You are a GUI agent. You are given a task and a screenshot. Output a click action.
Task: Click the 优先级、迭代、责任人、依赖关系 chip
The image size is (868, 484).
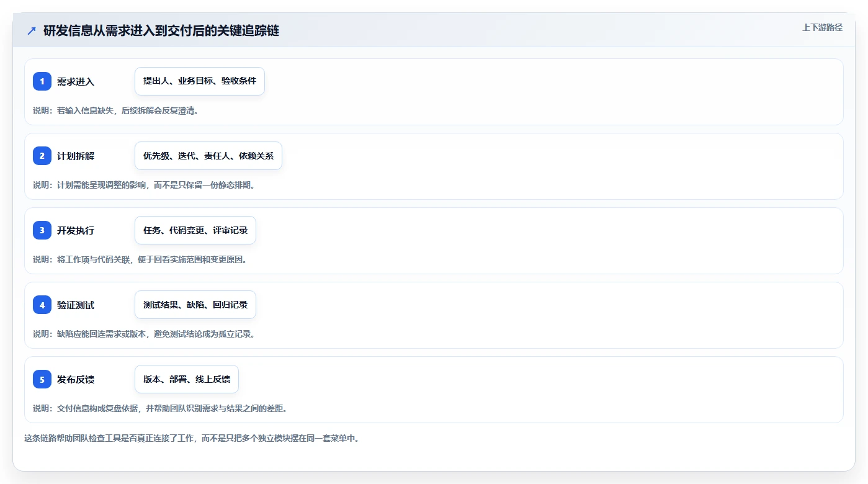click(x=208, y=156)
